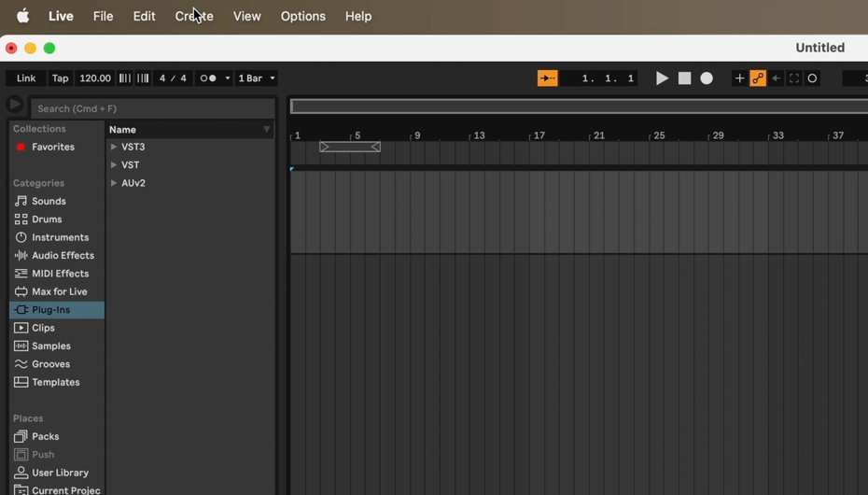This screenshot has width=868, height=495.
Task: Select Max for Live category
Action: 59,291
